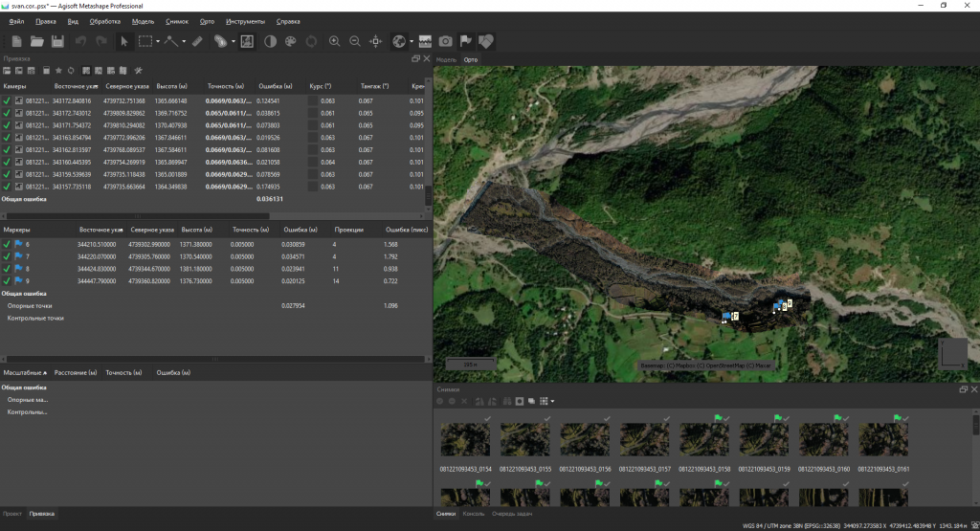Viewport: 980px width, 531px height.
Task: Toggle the checkbox for marker 9
Action: pos(8,281)
